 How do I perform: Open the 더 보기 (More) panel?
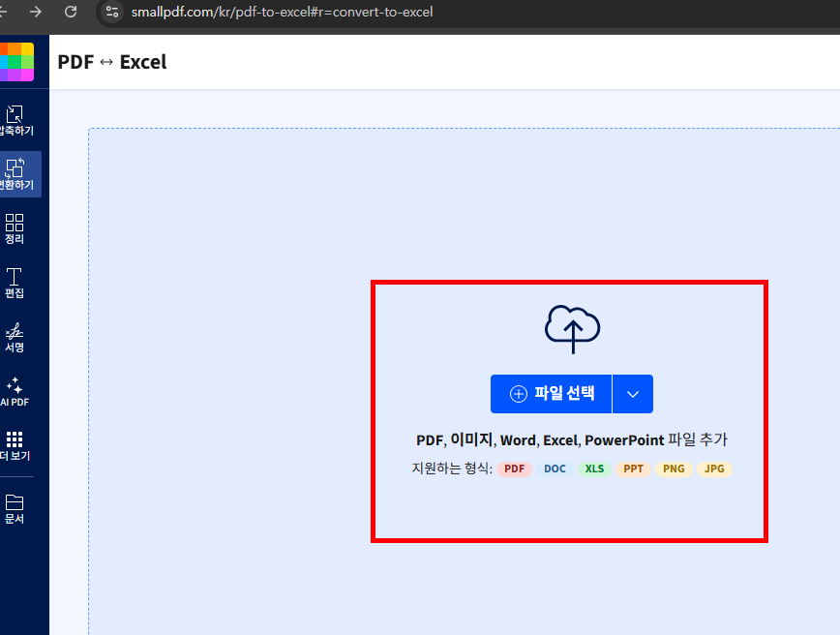[15, 447]
